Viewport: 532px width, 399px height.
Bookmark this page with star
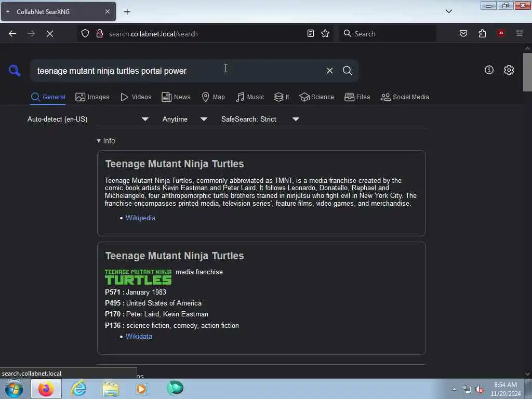(x=325, y=33)
